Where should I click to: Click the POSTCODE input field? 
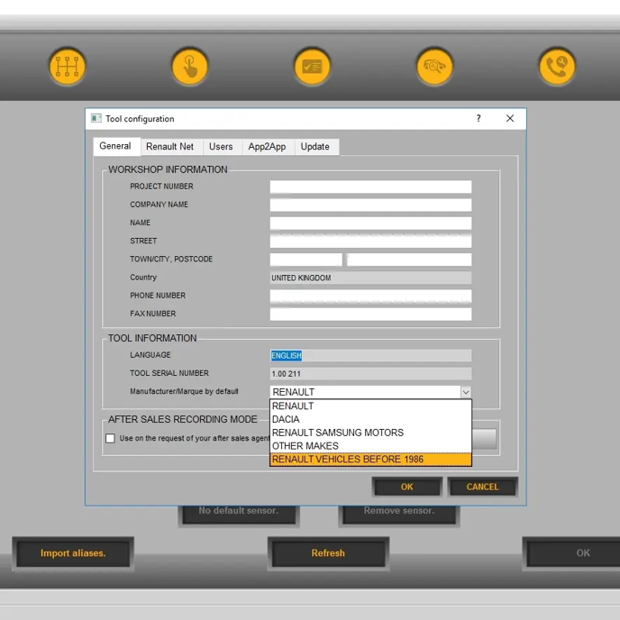409,259
